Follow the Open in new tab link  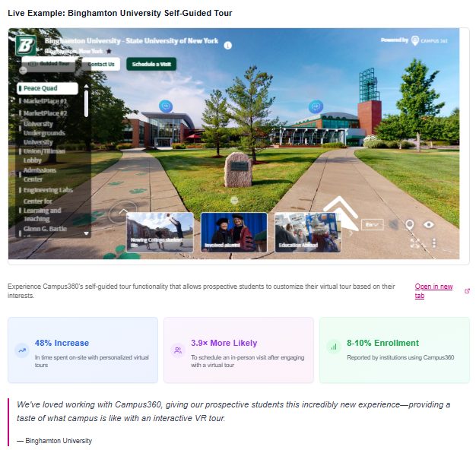click(433, 290)
